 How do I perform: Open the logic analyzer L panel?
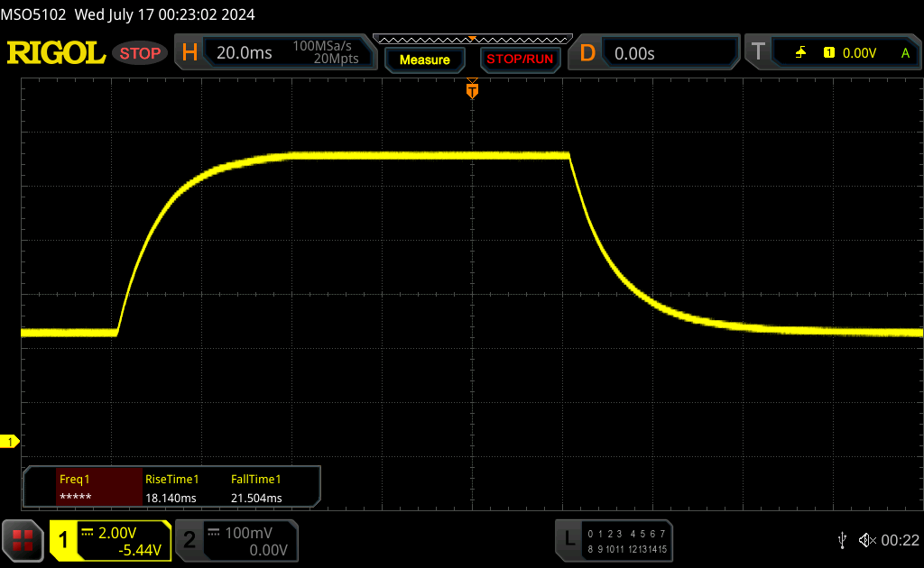(x=569, y=540)
